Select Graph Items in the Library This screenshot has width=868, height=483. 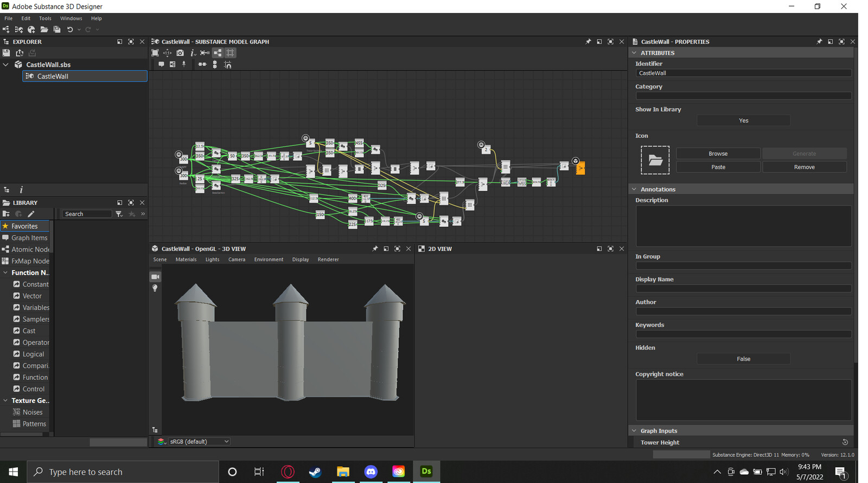[25, 238]
